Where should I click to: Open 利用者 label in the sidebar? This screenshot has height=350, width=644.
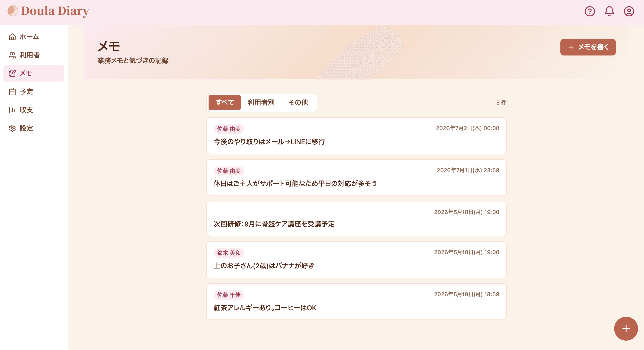(x=30, y=55)
